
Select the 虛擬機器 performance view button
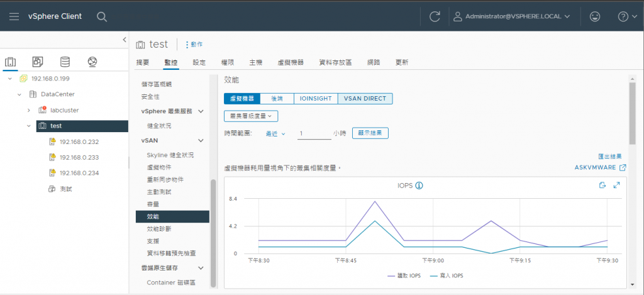coord(242,99)
